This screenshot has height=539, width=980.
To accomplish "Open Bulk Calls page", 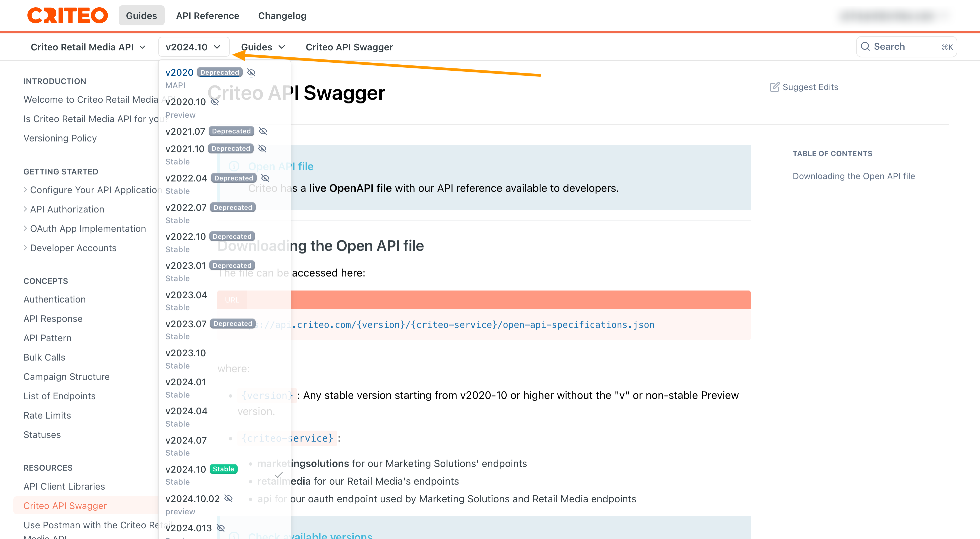I will click(45, 358).
